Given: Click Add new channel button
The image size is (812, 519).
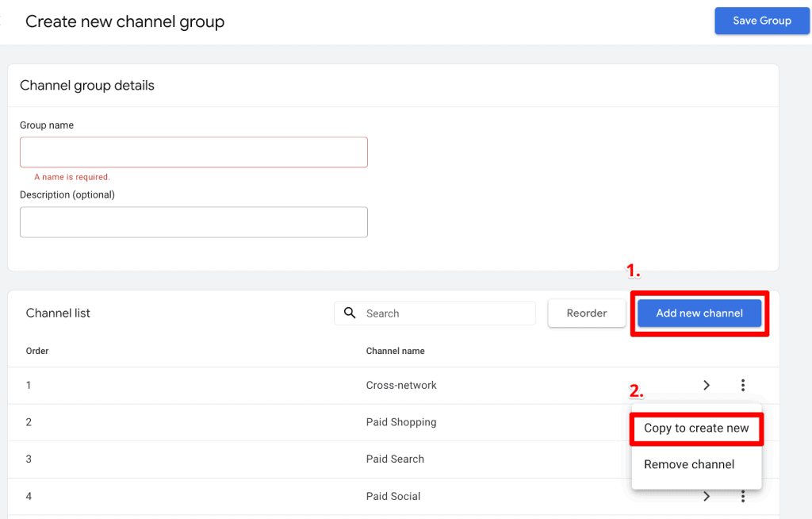Looking at the screenshot, I should tap(699, 313).
